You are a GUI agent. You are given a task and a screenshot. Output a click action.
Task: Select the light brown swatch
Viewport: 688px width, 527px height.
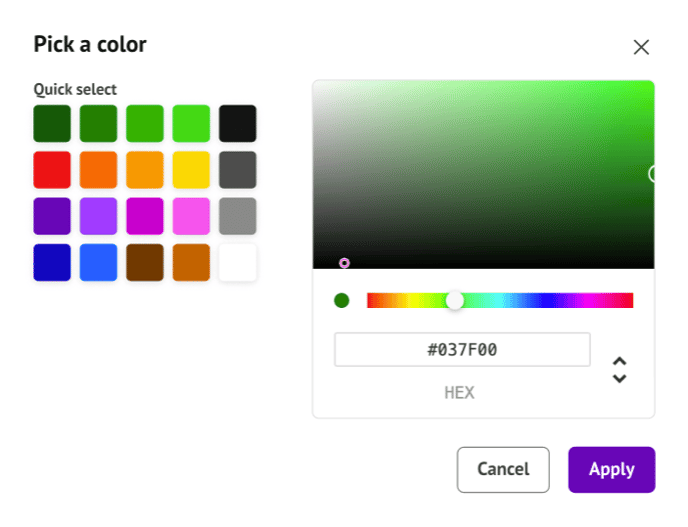click(191, 262)
